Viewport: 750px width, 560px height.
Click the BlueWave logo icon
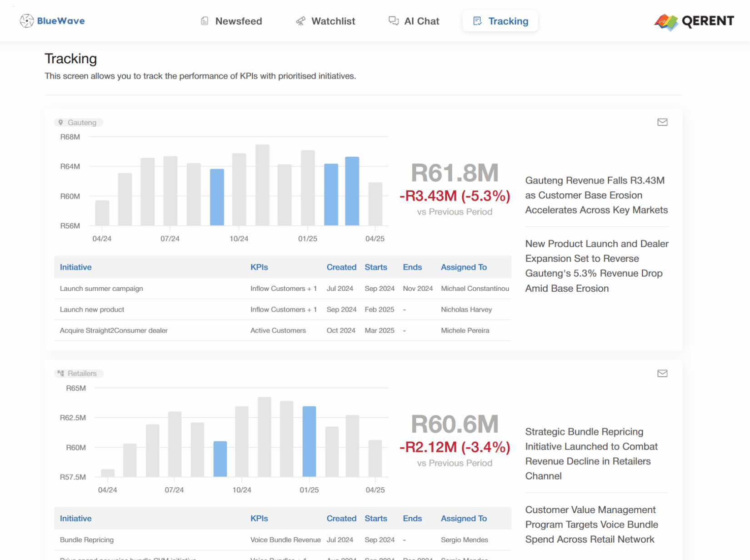27,21
